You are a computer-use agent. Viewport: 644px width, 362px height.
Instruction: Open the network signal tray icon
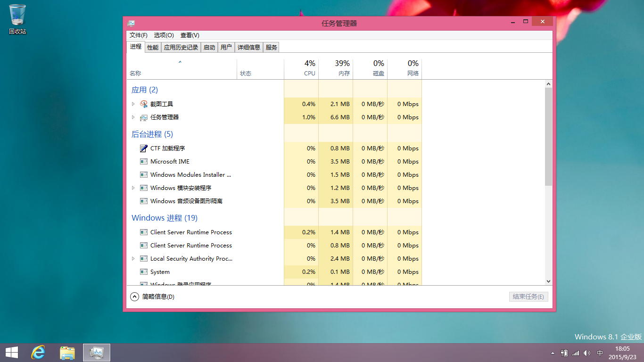click(576, 353)
